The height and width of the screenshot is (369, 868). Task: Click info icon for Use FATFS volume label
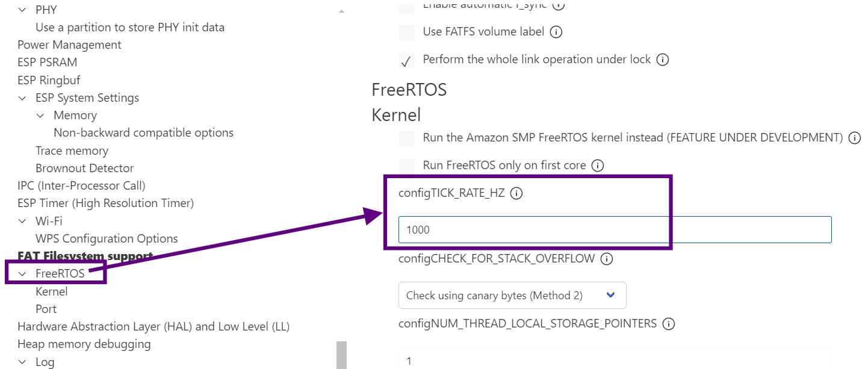point(556,32)
